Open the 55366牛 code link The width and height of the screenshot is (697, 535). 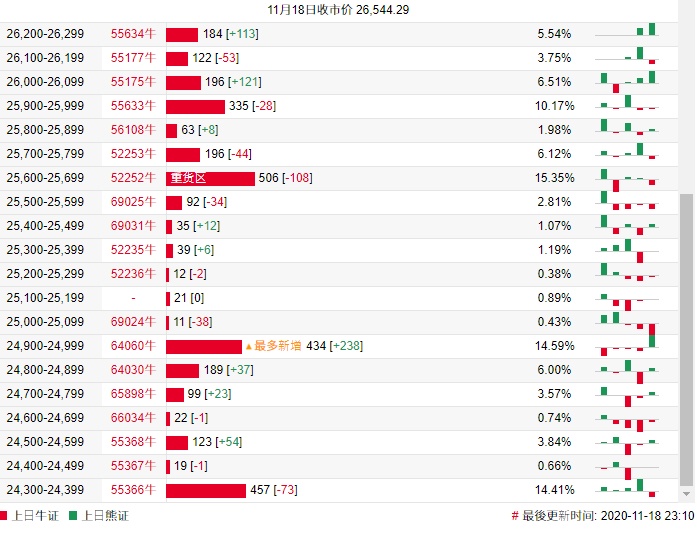133,490
